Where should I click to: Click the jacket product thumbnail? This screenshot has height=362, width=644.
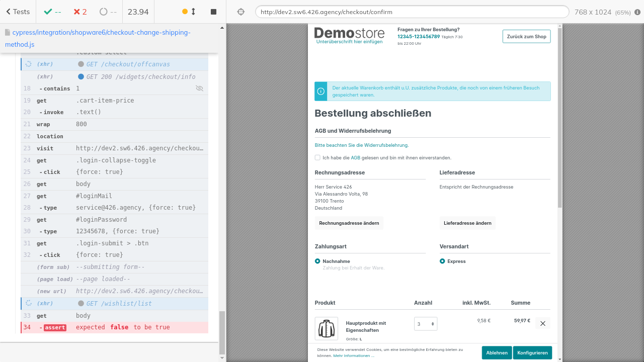326,328
